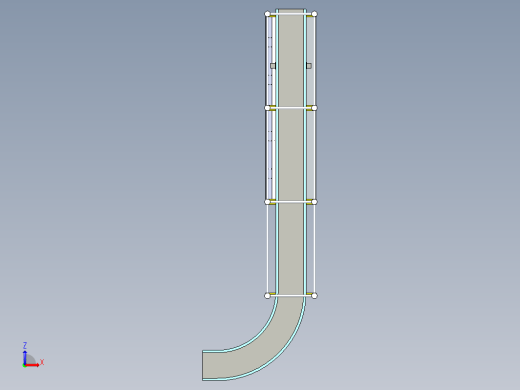Click the Z axis label on the triad
Image resolution: width=520 pixels, height=390 pixels.
pos(25,345)
